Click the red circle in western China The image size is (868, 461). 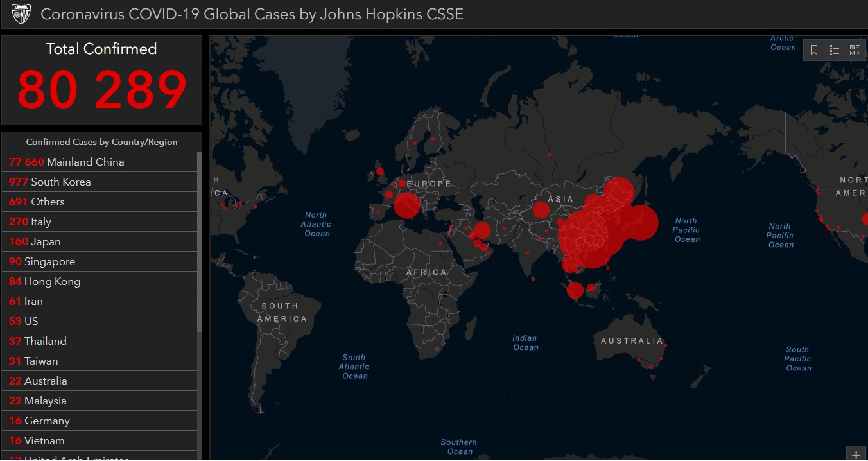tap(541, 210)
